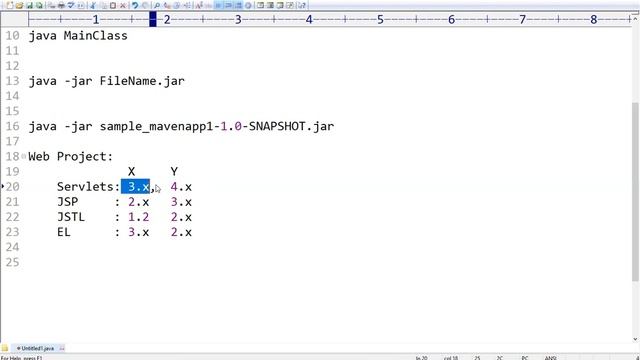Image resolution: width=640 pixels, height=360 pixels.
Task: Click 'ANSI' encoding in status bar
Action: [551, 358]
